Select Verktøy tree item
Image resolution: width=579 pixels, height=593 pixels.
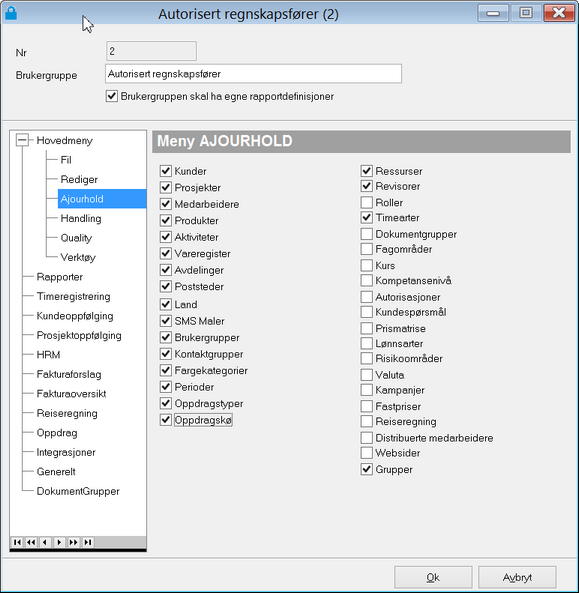[x=78, y=257]
